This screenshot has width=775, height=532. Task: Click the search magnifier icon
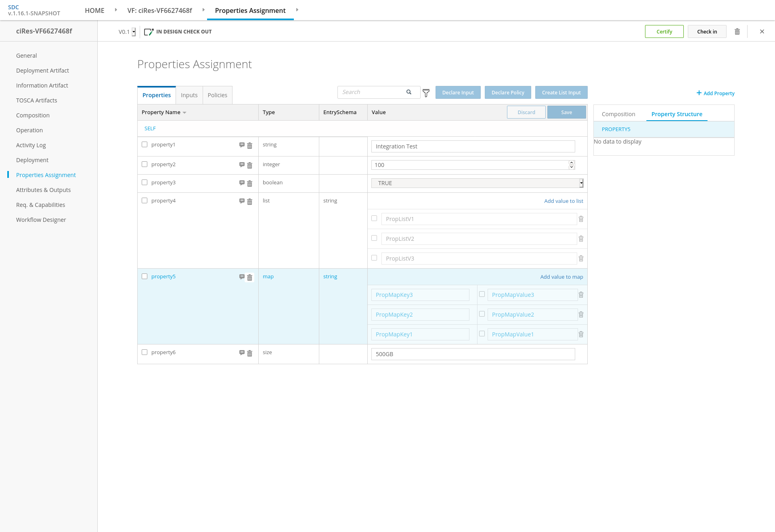coord(409,92)
